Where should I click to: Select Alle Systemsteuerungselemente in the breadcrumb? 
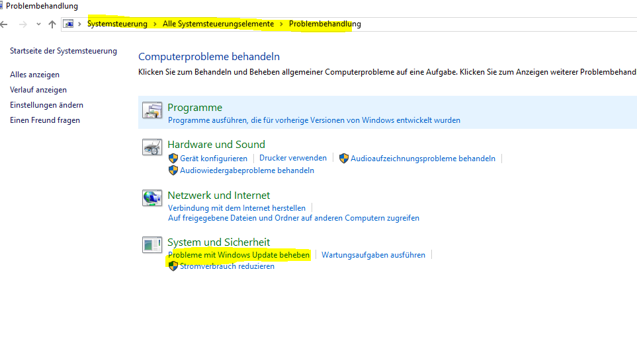218,24
